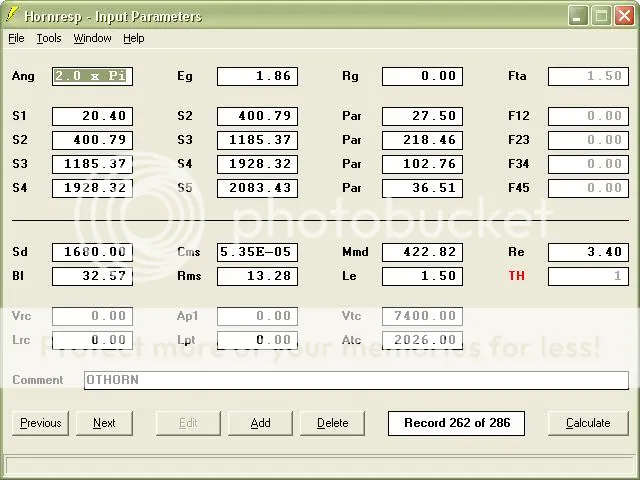The height and width of the screenshot is (480, 640).
Task: Click the Rg field with 0.00
Action: tap(422, 76)
